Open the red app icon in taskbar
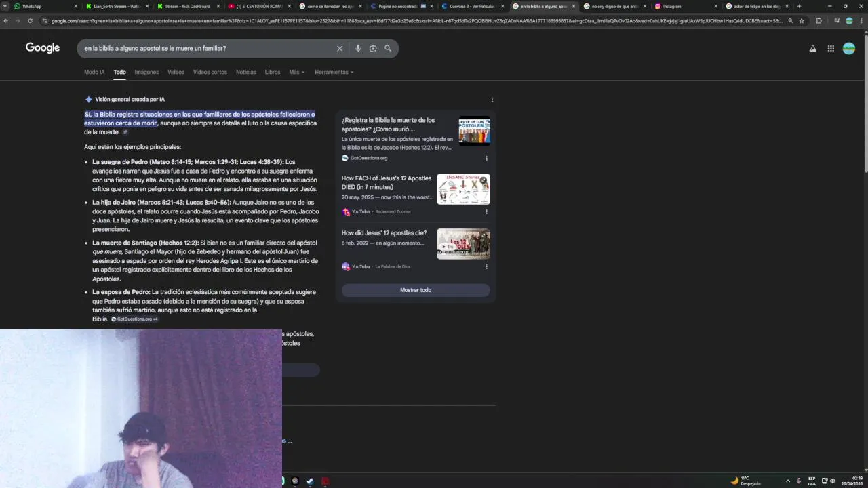The width and height of the screenshot is (868, 488). pyautogui.click(x=325, y=481)
